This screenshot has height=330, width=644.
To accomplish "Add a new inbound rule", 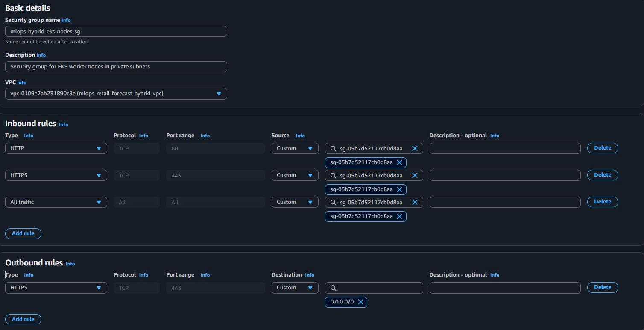I will pyautogui.click(x=23, y=233).
